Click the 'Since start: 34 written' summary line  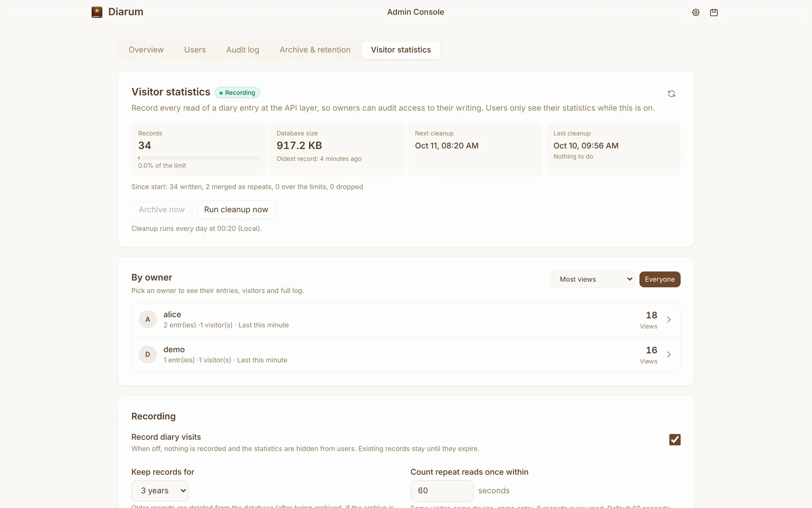[247, 187]
